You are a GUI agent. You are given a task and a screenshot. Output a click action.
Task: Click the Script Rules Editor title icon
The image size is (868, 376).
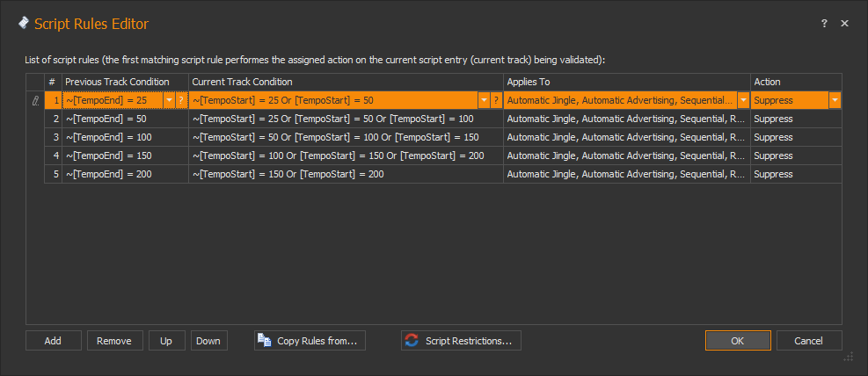point(23,24)
